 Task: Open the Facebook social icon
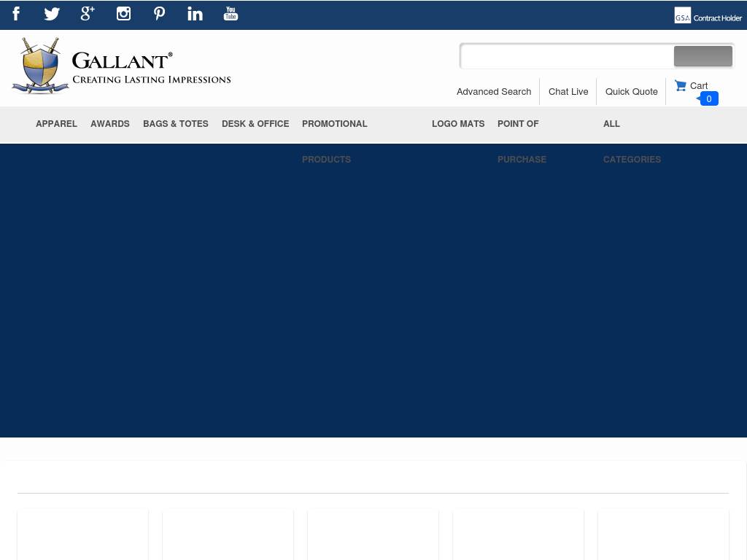pos(16,14)
